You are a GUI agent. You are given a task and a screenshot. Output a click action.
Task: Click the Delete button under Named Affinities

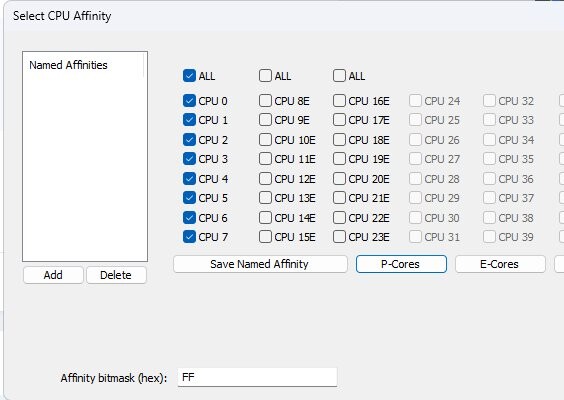pyautogui.click(x=116, y=275)
